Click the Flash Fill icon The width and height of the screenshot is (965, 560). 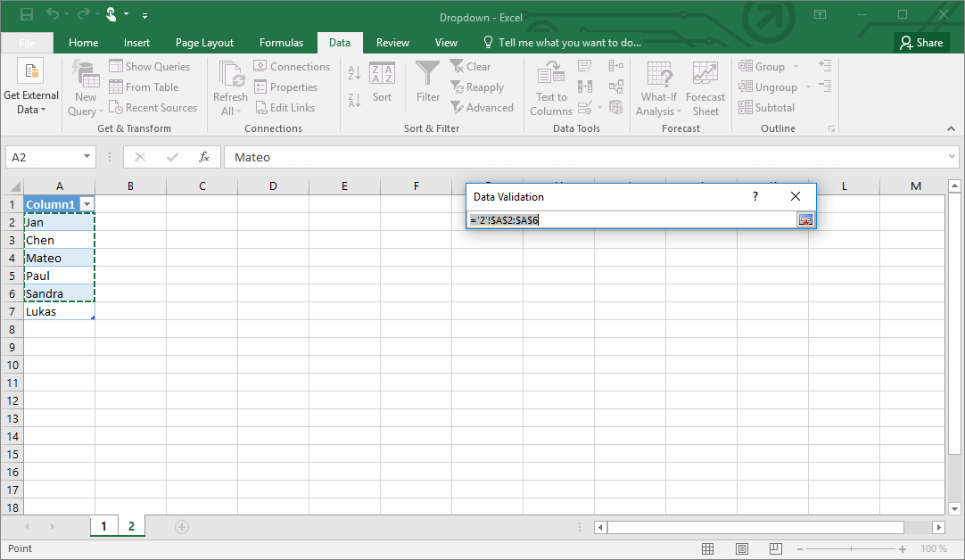(584, 66)
